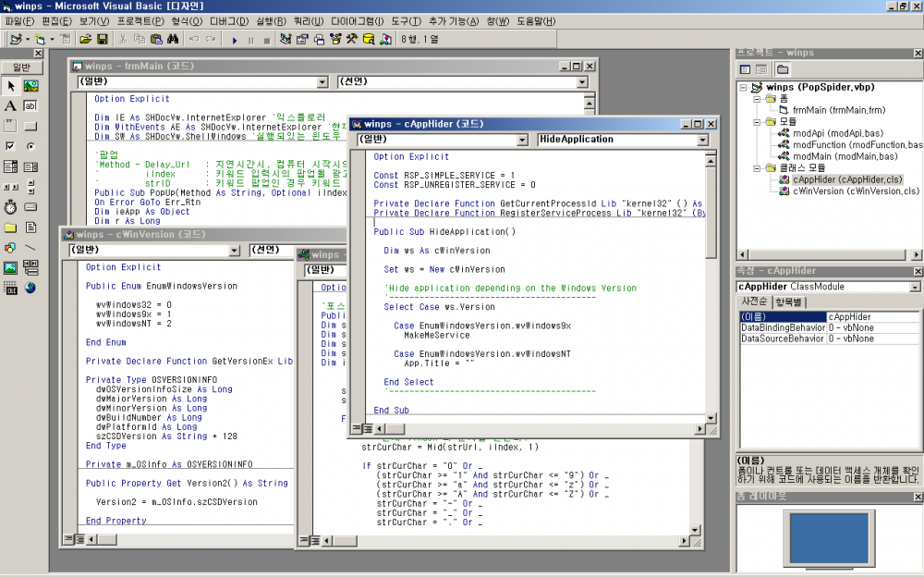Select the Timer control in toolbox
The width and height of the screenshot is (924, 578).
point(10,206)
